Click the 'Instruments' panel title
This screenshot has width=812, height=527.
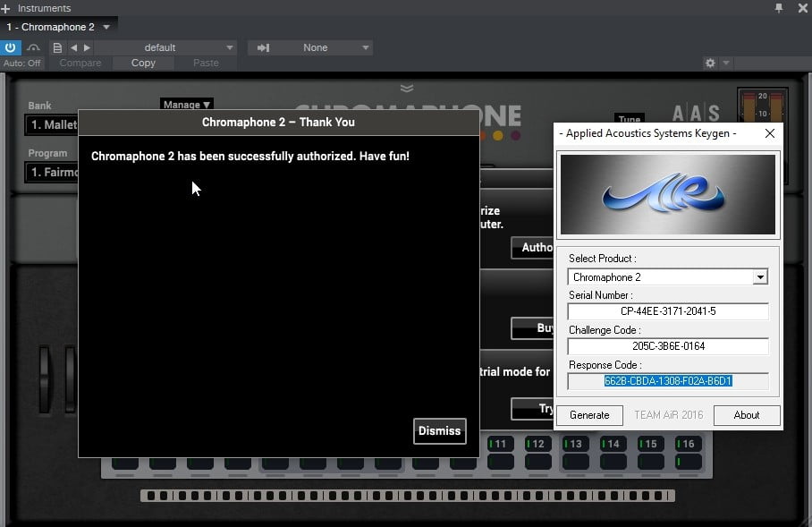(44, 8)
